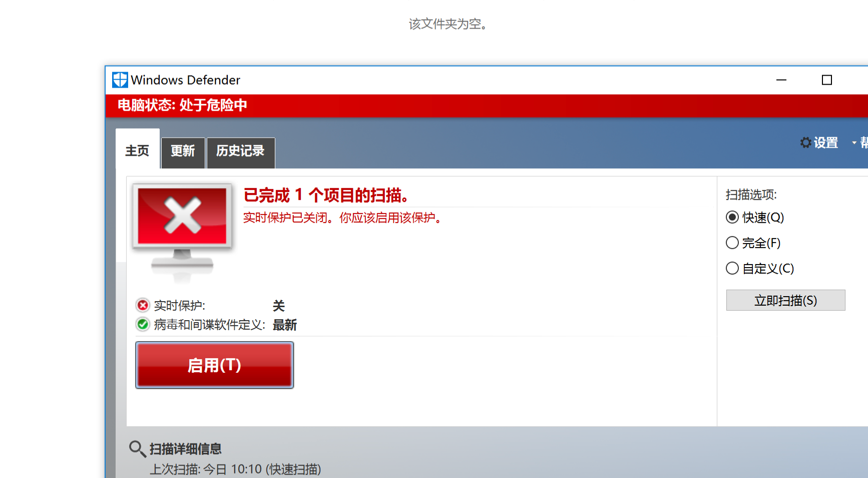Screen dimensions: 868x478
Task: Click the settings gear icon
Action: coord(805,143)
